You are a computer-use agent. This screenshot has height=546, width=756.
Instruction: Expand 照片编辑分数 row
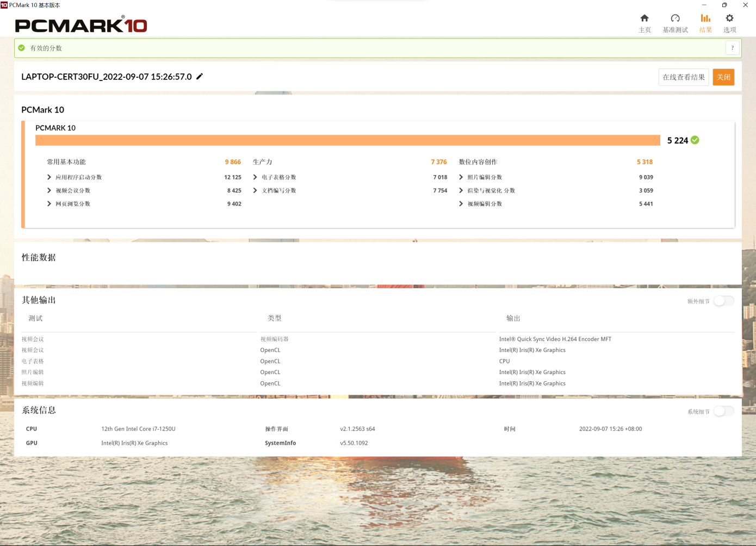tap(461, 177)
